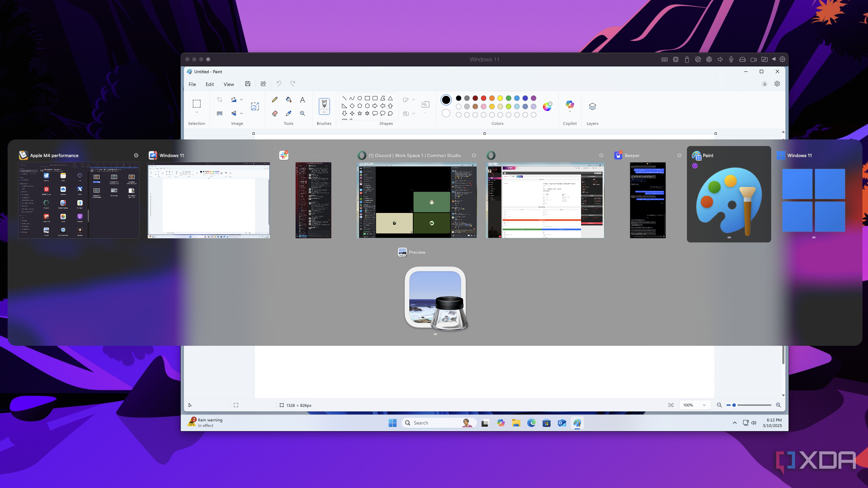868x488 pixels.
Task: Click the taskbar Search box
Action: coord(439,423)
